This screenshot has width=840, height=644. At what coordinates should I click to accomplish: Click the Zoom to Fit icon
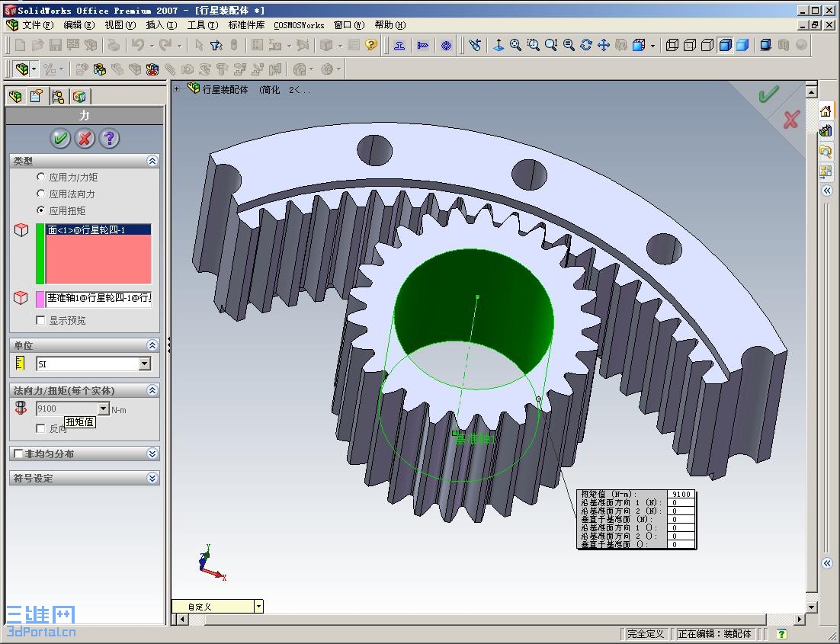[x=515, y=45]
